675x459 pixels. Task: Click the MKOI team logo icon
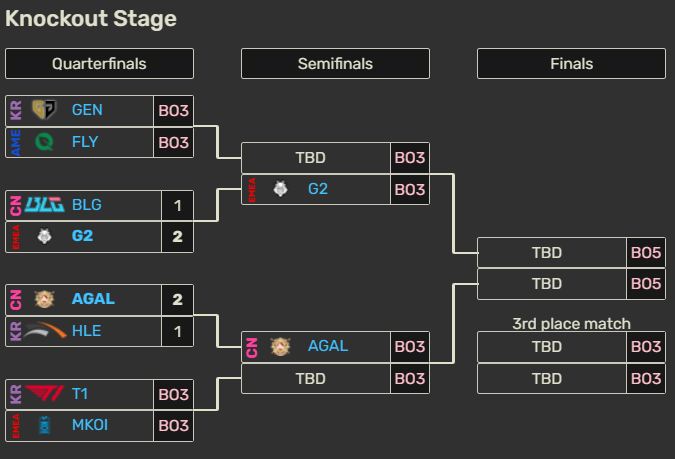tap(45, 426)
